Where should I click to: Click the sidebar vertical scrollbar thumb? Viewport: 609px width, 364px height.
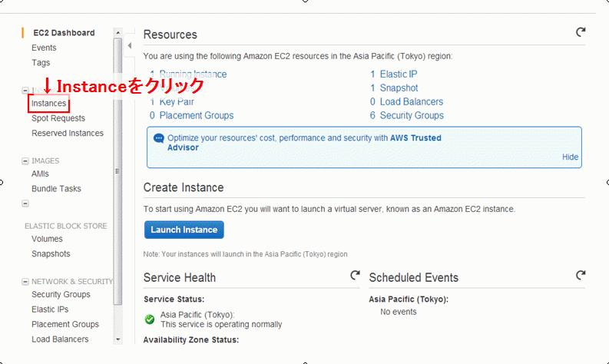point(117,171)
